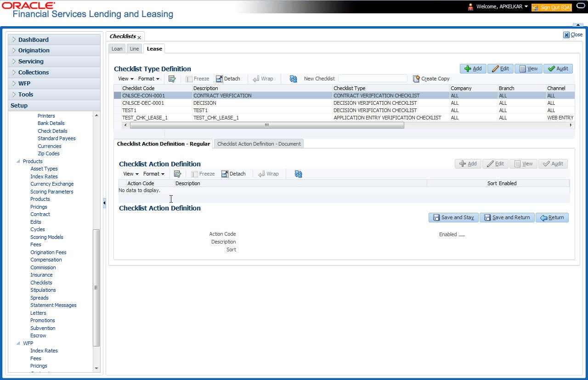Click Wrap in the Action Definition toolbar
The height and width of the screenshot is (380, 588).
pos(268,174)
